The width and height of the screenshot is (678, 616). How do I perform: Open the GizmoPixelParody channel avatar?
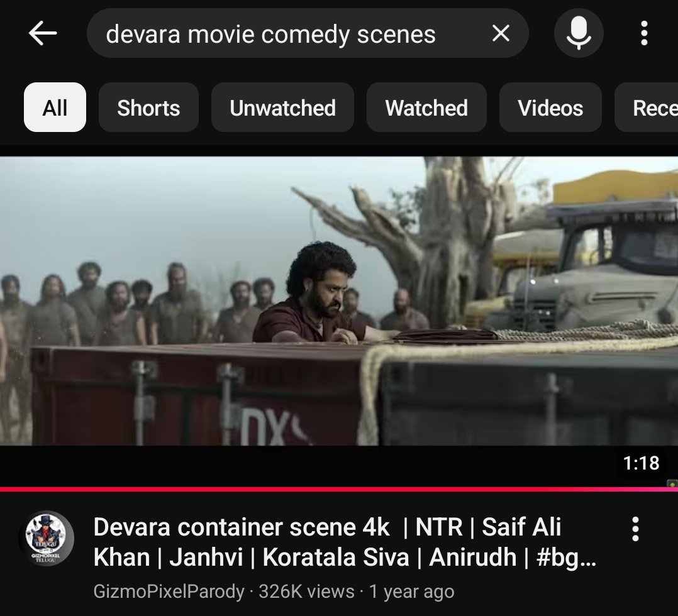[47, 538]
